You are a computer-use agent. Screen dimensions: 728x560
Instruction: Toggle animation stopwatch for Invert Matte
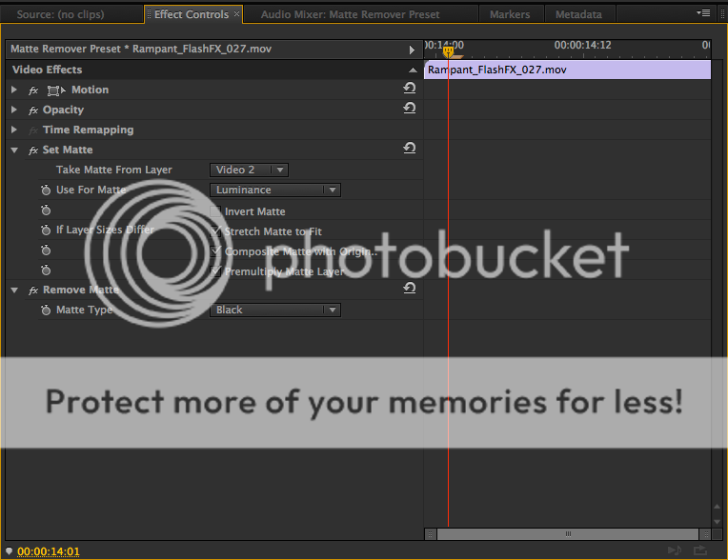46,210
